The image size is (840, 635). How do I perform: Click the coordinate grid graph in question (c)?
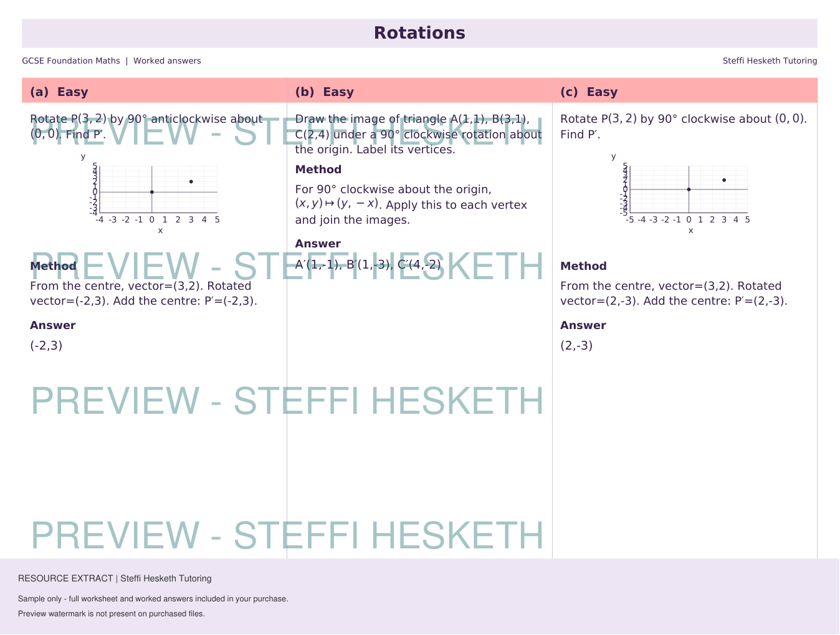pyautogui.click(x=682, y=193)
